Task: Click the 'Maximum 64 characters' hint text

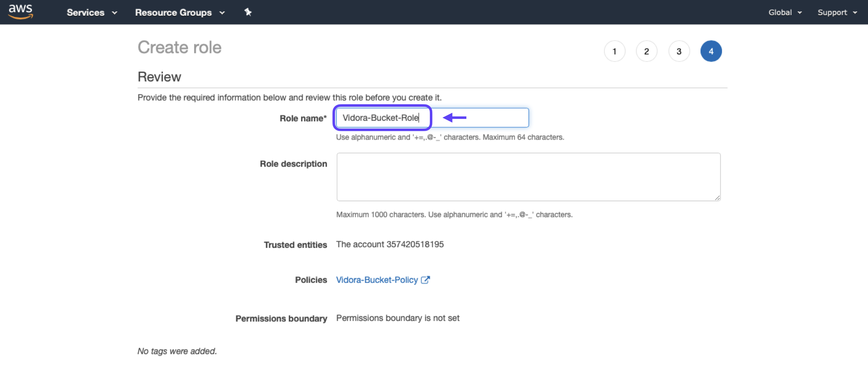Action: [x=523, y=137]
